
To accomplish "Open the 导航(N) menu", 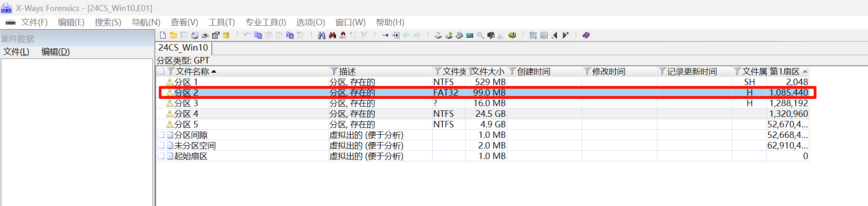I will (146, 23).
